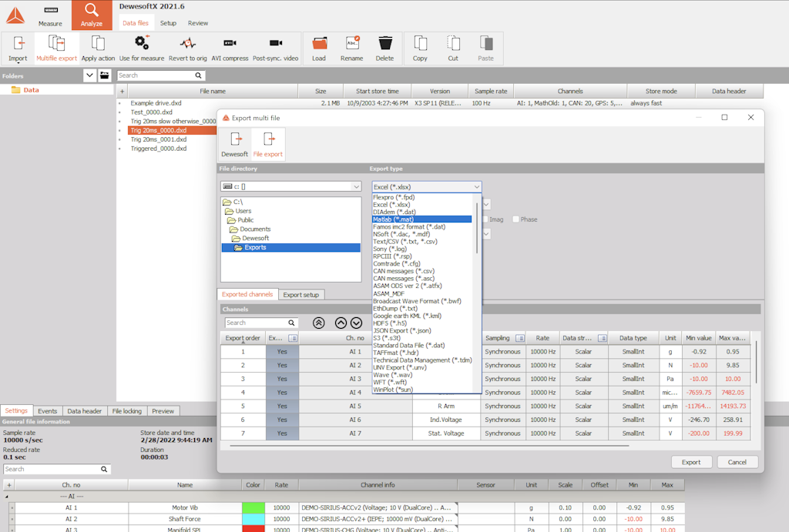Toggle Exported Yes for AI 7
Screen dimensions: 789x532
point(282,433)
